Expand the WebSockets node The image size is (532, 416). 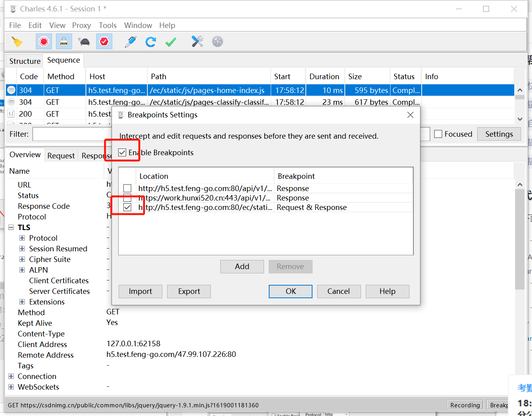point(11,387)
